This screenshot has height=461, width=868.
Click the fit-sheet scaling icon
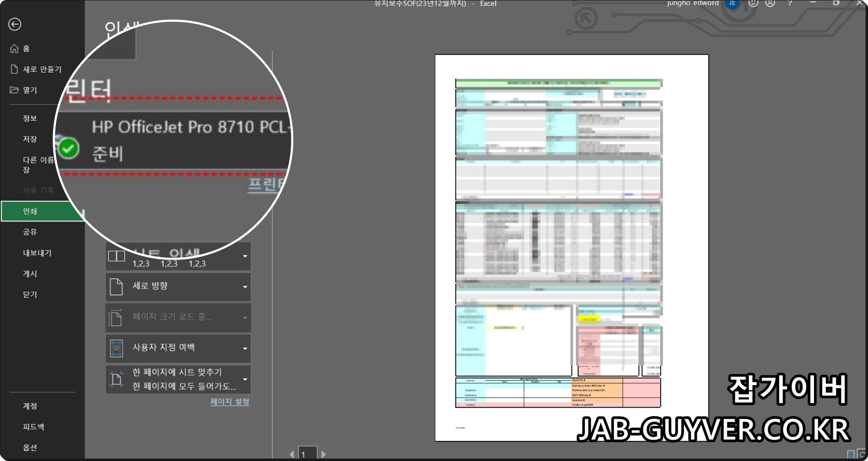(116, 379)
